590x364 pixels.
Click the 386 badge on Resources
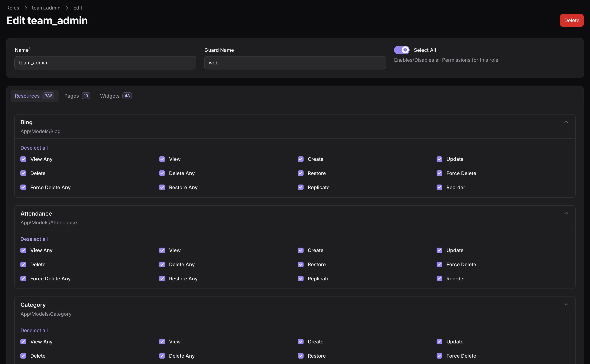(48, 96)
